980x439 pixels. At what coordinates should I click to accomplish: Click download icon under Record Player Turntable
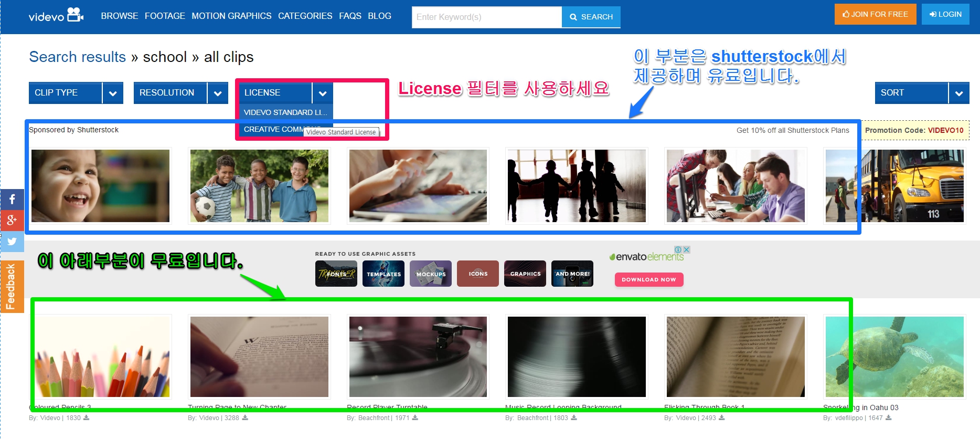(x=415, y=418)
